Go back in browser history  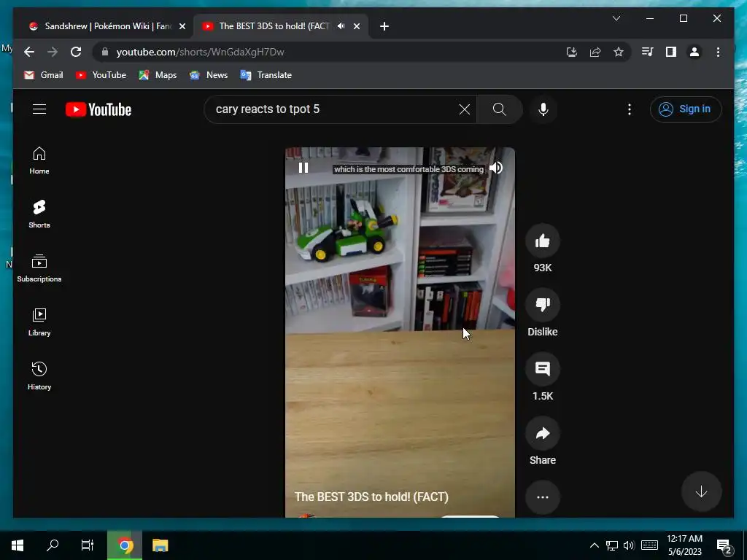point(29,52)
